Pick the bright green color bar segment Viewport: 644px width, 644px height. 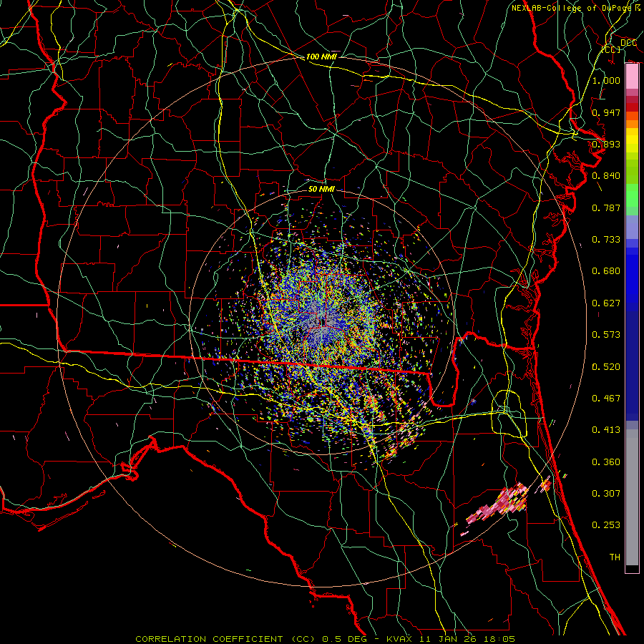pyautogui.click(x=632, y=195)
